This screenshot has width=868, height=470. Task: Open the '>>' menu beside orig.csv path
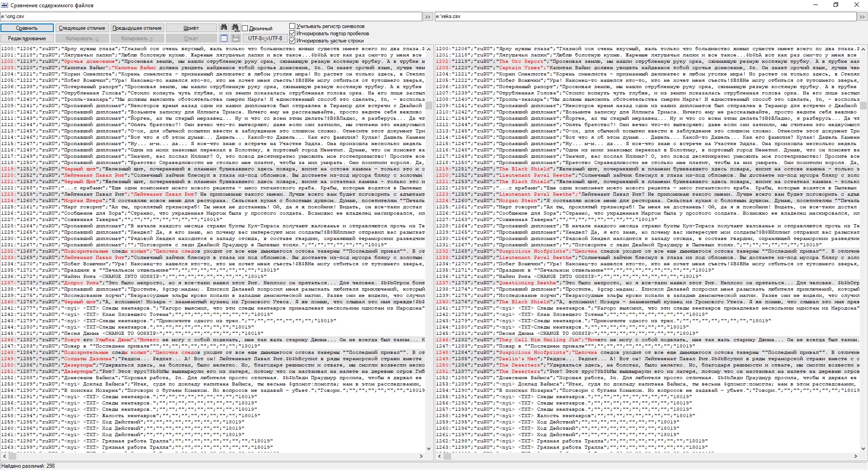pos(427,16)
